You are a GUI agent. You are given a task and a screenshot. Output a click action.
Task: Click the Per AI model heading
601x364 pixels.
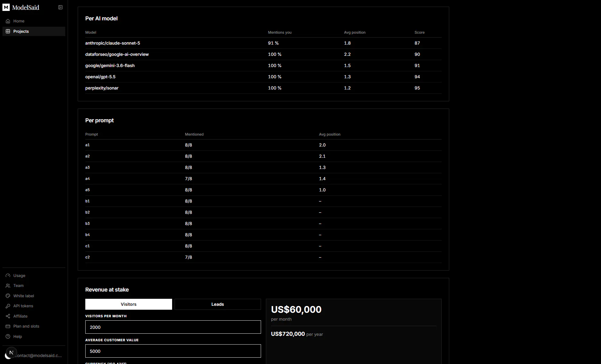click(101, 19)
